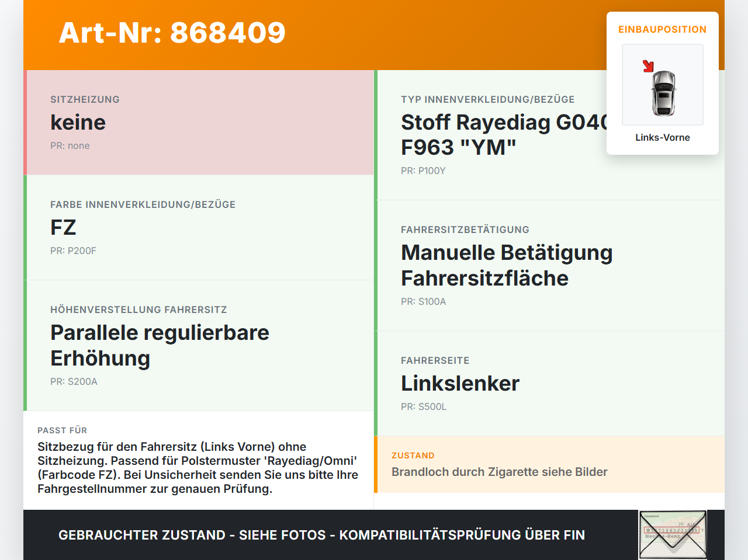Click the Stoff Rayediag upholstery type text

pyautogui.click(x=505, y=135)
